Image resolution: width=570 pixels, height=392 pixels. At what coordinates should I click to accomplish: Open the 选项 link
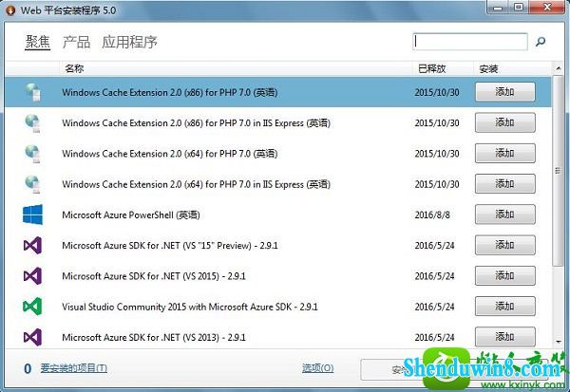point(317,368)
